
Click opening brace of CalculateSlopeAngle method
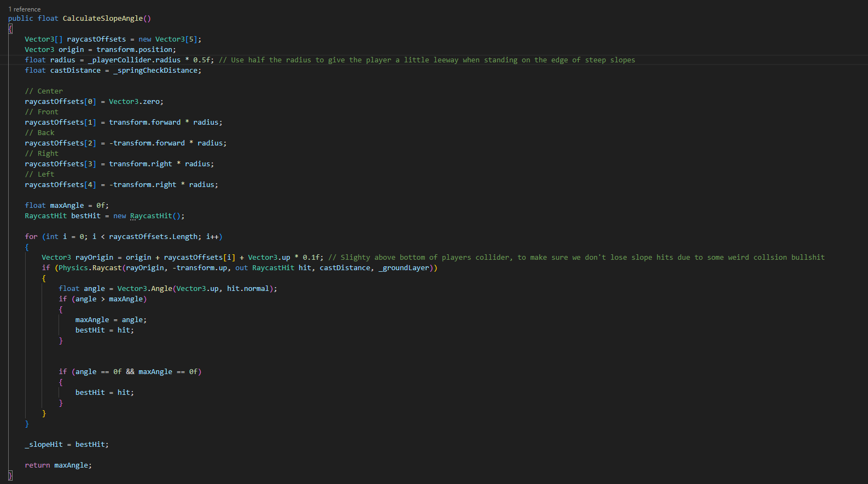point(10,29)
